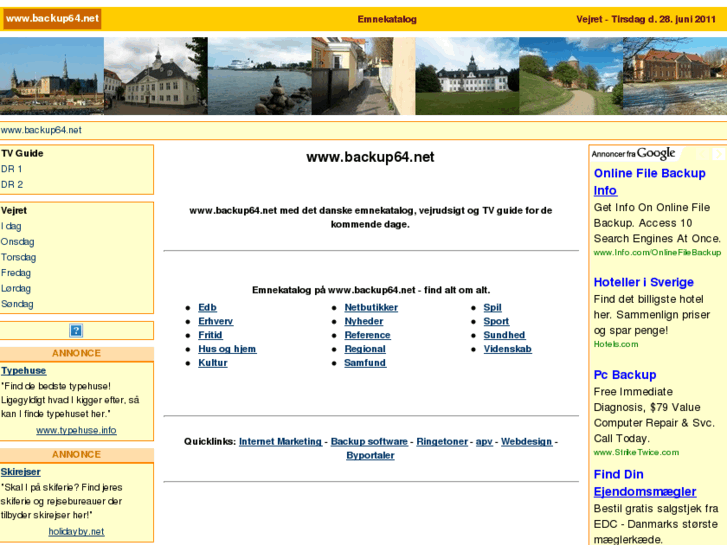Open the Sundhed category
727x545 pixels.
[x=504, y=335]
